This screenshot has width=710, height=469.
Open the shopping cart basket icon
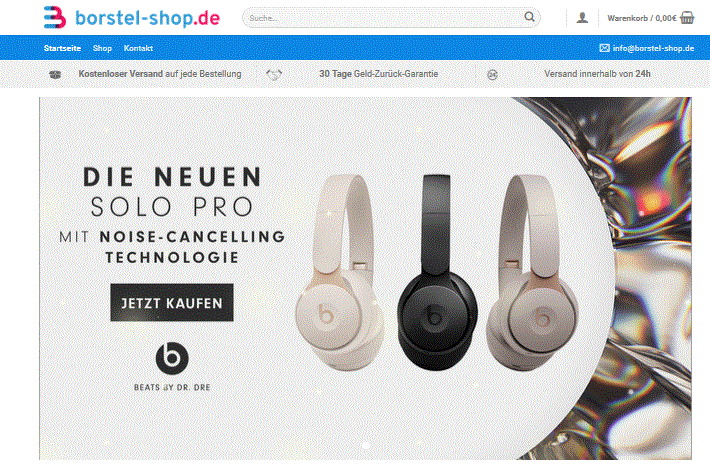tap(687, 18)
